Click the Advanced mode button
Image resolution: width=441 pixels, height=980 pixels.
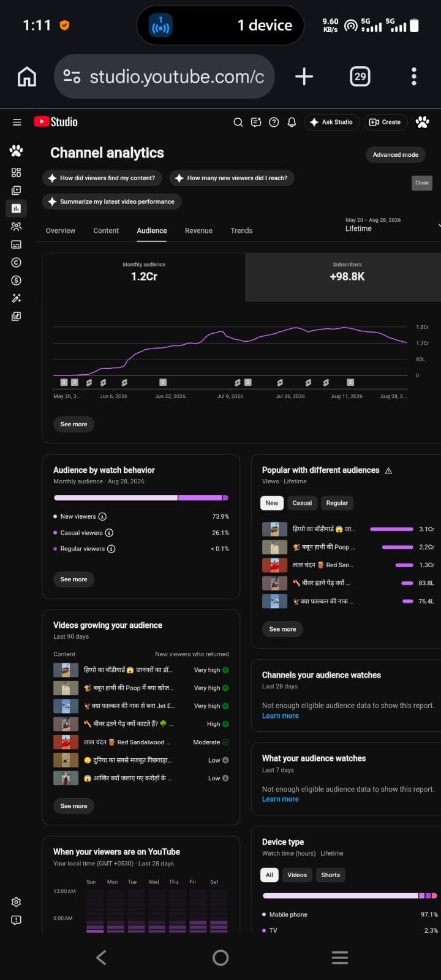coord(396,154)
